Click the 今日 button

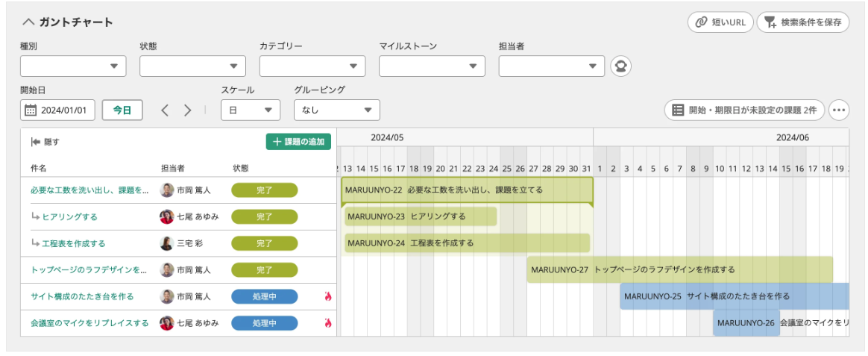(x=122, y=110)
